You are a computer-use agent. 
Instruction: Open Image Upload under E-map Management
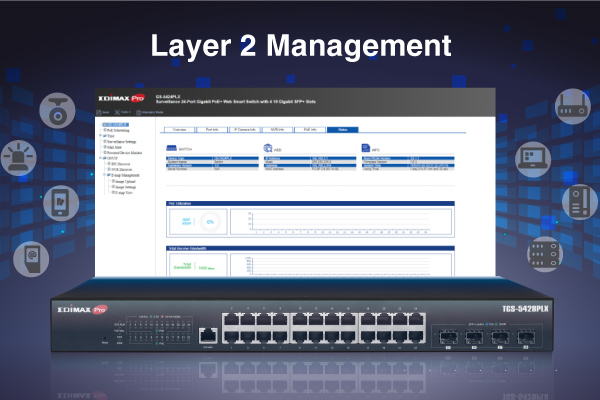pyautogui.click(x=124, y=181)
